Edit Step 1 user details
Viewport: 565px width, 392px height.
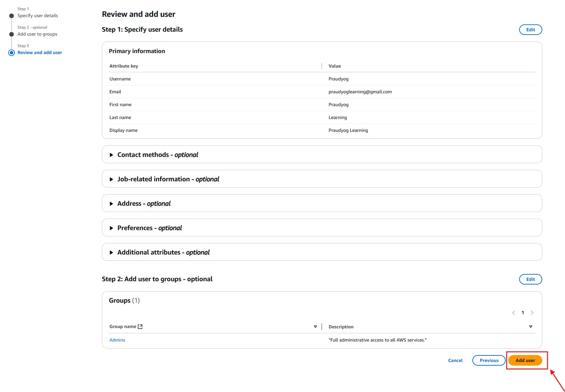[x=530, y=30]
